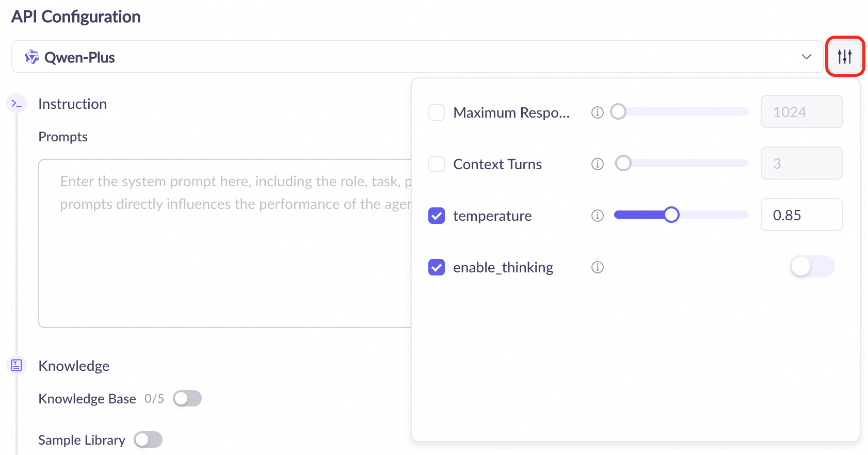
Task: Click info icon beside Context Turns
Action: 597,164
